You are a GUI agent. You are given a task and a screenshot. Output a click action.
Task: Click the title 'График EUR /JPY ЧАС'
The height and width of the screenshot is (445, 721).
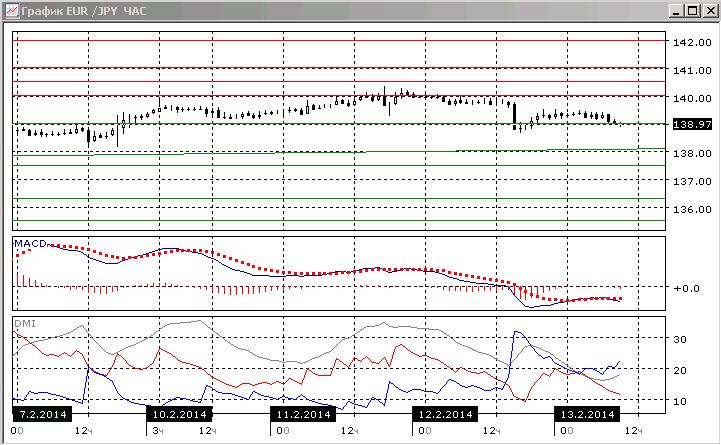tap(84, 11)
